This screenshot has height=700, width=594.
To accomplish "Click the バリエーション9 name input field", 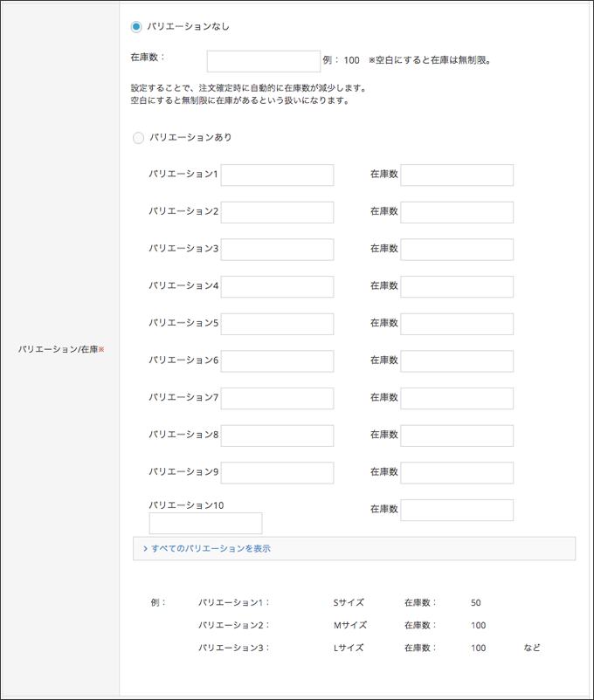I will [x=277, y=473].
